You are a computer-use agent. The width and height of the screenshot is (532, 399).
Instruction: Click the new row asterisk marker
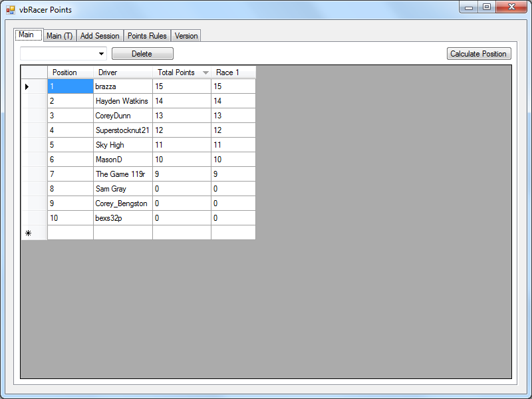coord(28,233)
